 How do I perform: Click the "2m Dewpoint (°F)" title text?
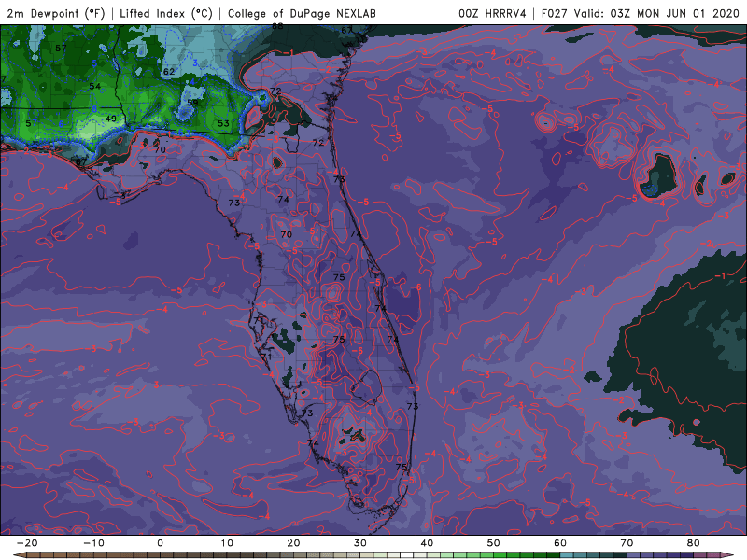(56, 13)
